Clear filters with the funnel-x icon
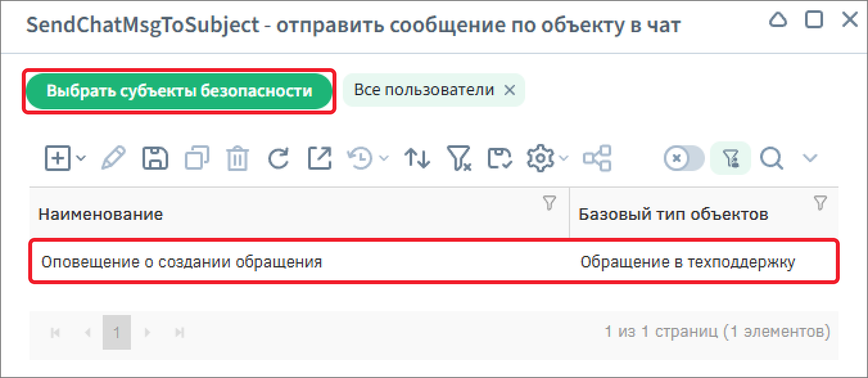The width and height of the screenshot is (868, 378). (458, 158)
